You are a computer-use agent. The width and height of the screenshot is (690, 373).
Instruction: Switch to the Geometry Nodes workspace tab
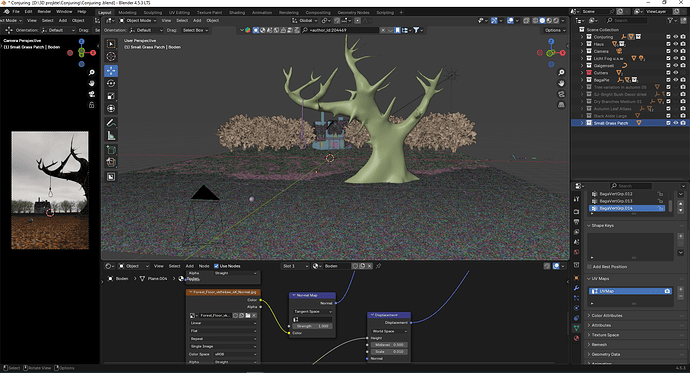point(353,12)
